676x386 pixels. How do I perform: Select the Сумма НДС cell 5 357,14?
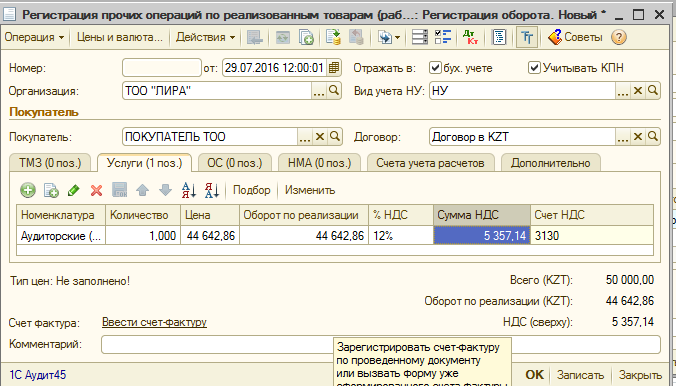(x=482, y=236)
